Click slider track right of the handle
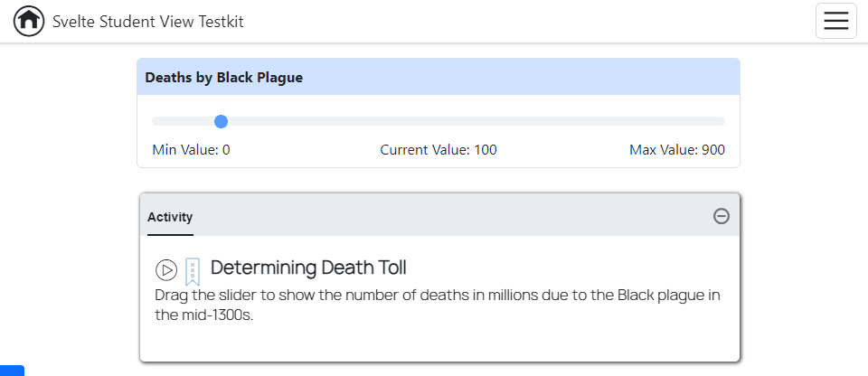This screenshot has width=868, height=376. [x=470, y=121]
